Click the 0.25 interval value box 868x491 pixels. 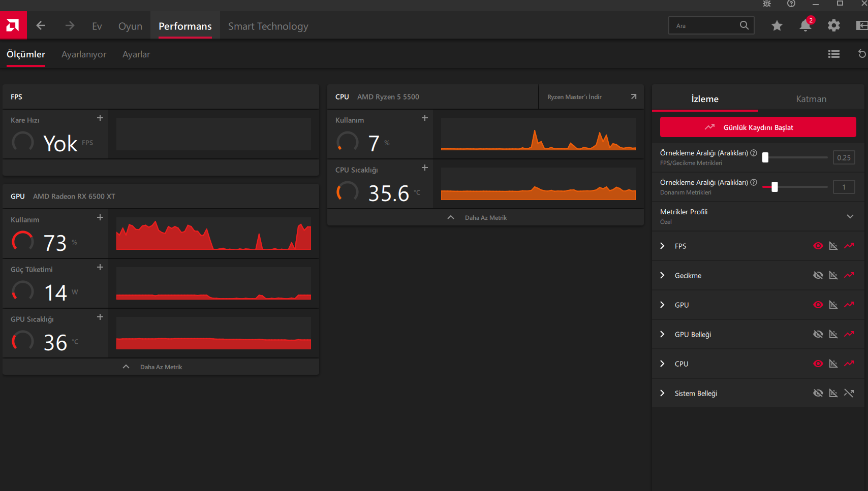[844, 157]
